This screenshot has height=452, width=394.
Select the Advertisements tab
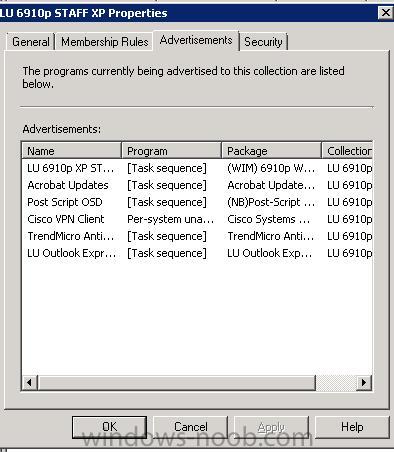coord(196,40)
